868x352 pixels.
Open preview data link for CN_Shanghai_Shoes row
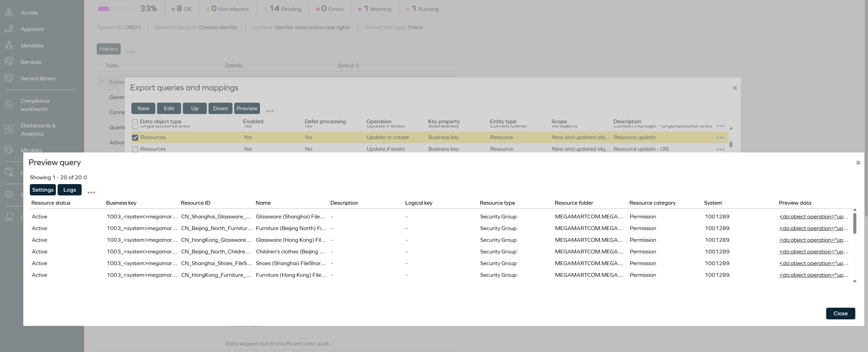(814, 263)
